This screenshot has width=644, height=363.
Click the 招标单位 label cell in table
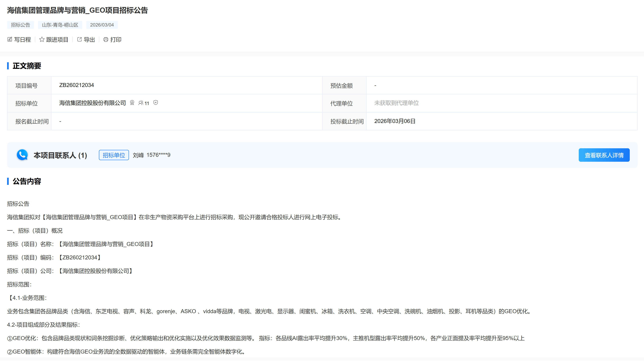pos(29,103)
